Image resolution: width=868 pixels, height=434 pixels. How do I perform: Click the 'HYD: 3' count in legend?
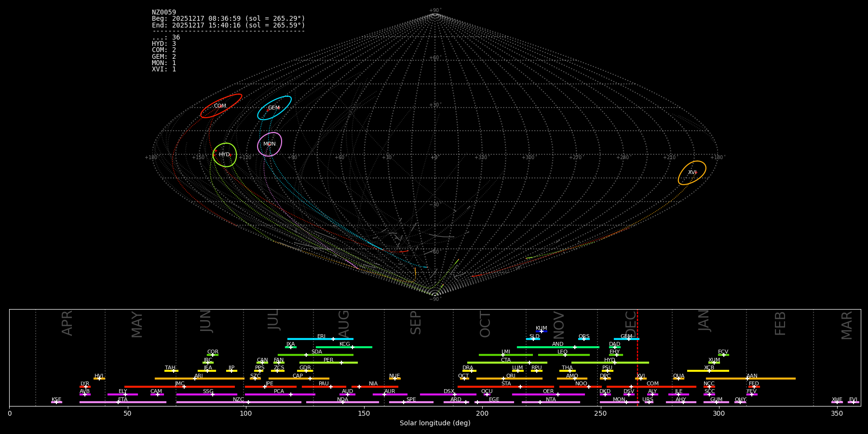[x=164, y=44]
